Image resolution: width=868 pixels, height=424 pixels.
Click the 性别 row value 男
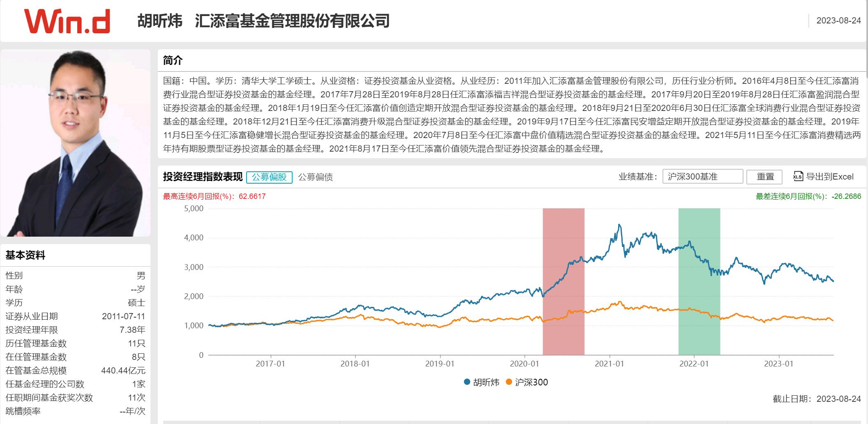(x=141, y=276)
